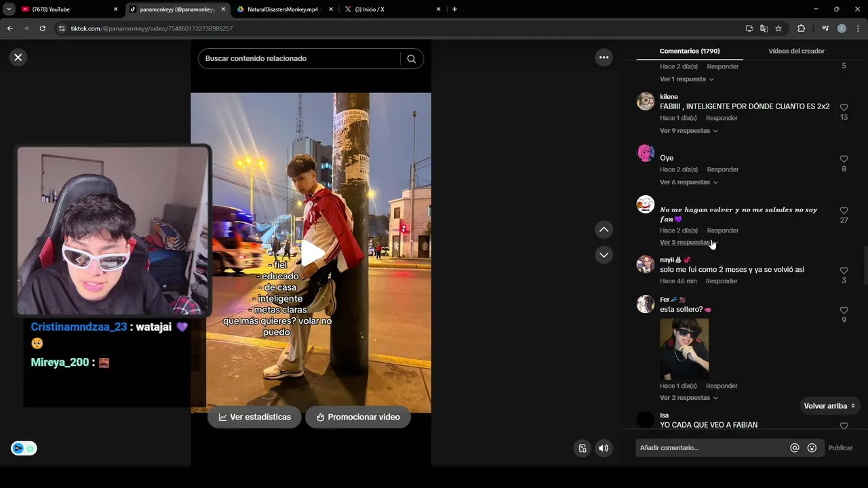Toggle the video volume speaker icon

(604, 448)
